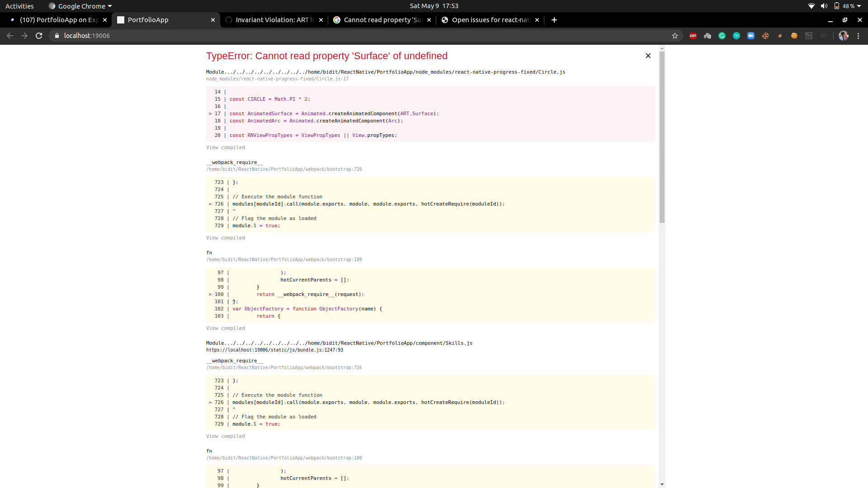Click the back navigation arrow

click(x=10, y=36)
